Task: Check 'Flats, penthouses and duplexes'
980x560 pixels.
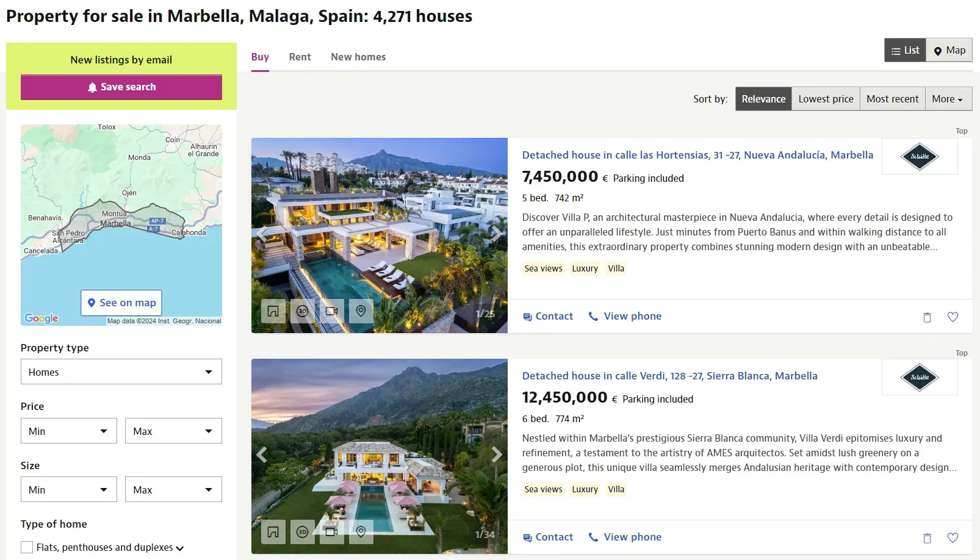Action: coord(27,547)
